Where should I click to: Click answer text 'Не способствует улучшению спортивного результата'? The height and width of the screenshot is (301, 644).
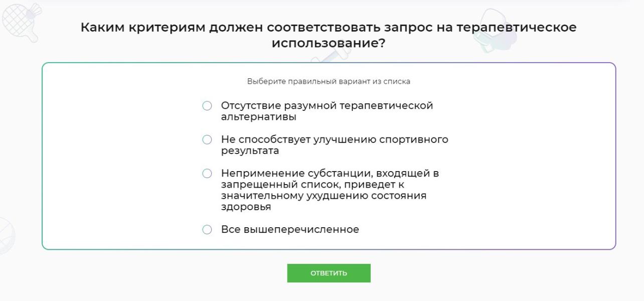335,145
